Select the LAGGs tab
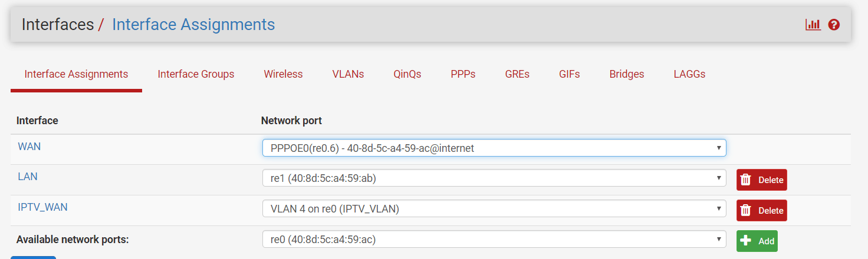The height and width of the screenshot is (259, 868). 689,74
